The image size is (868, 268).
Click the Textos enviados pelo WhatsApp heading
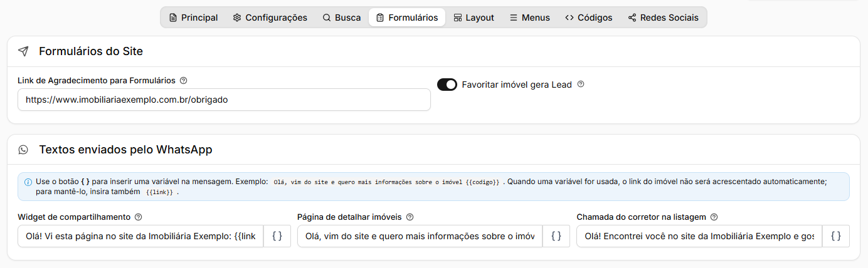[x=125, y=150]
